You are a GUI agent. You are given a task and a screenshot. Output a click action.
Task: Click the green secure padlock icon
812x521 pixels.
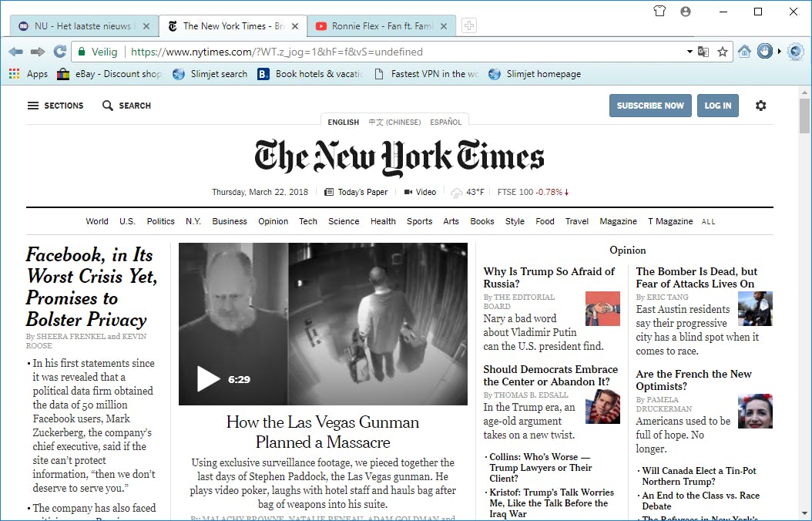[x=82, y=52]
